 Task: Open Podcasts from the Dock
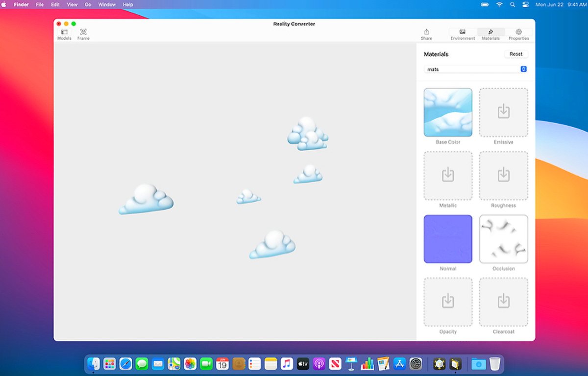[319, 364]
